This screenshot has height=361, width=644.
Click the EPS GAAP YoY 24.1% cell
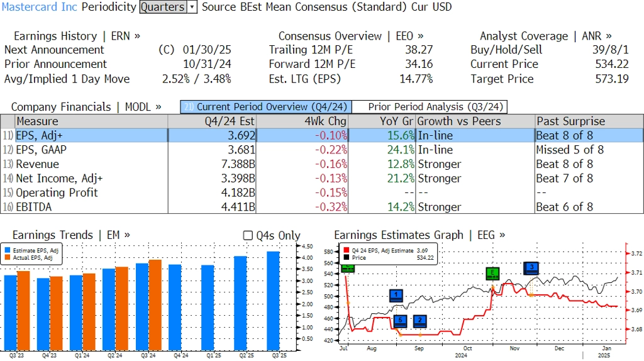[382, 150]
